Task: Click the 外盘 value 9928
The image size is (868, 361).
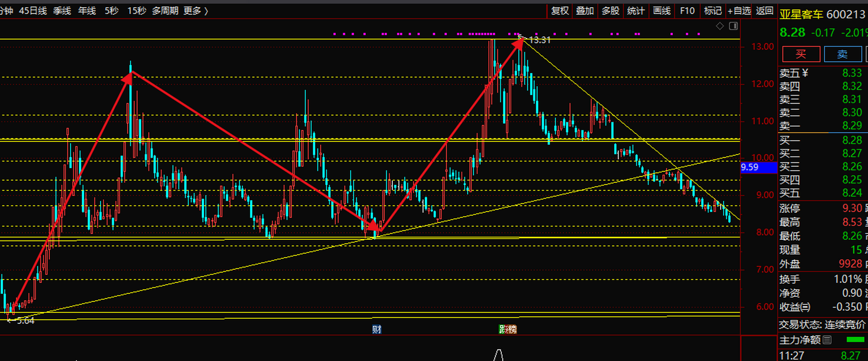Action: point(850,264)
